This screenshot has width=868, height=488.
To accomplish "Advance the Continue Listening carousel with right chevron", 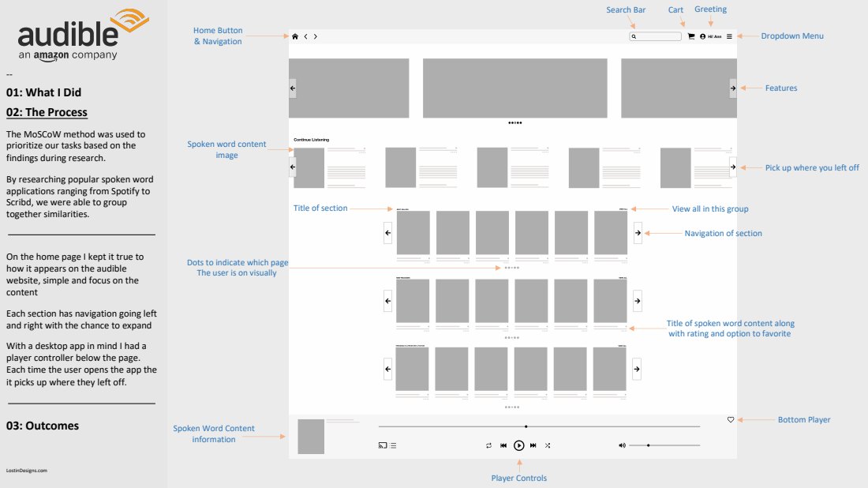I will [x=732, y=167].
